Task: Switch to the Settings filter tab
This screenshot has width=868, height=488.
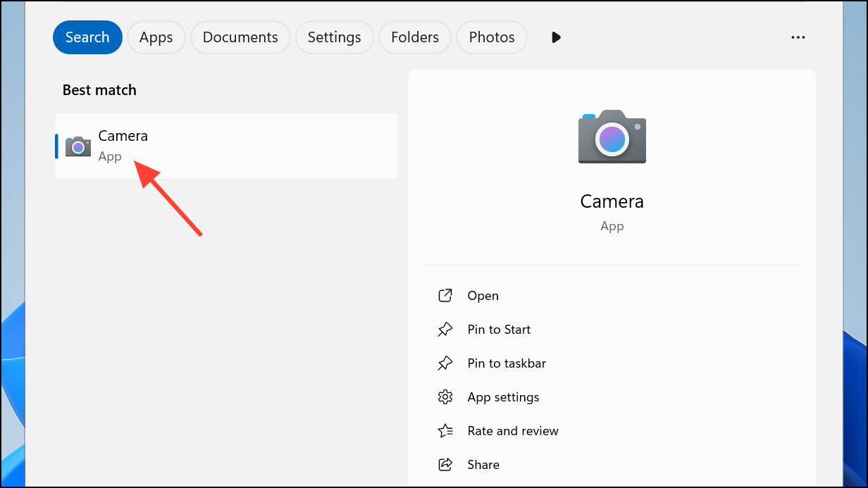Action: pyautogui.click(x=335, y=37)
